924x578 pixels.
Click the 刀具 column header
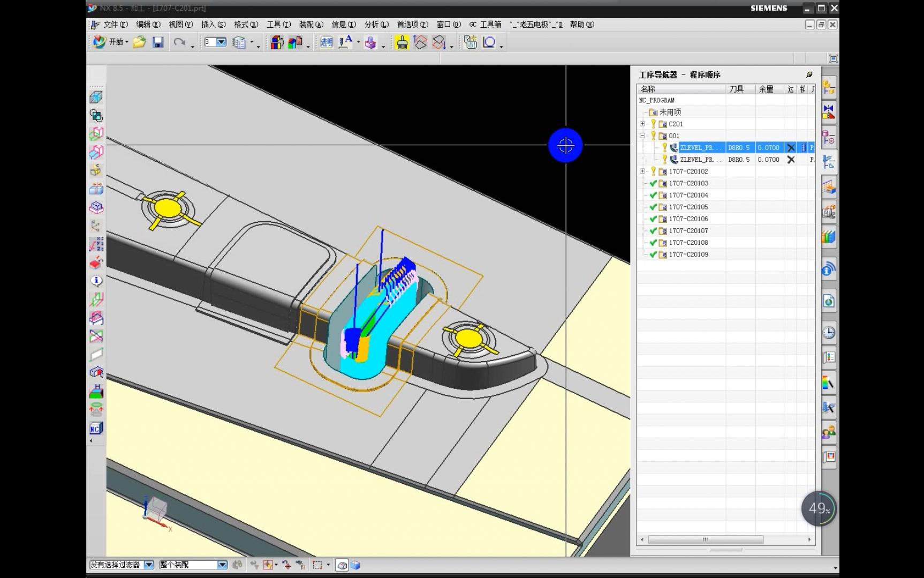click(737, 89)
